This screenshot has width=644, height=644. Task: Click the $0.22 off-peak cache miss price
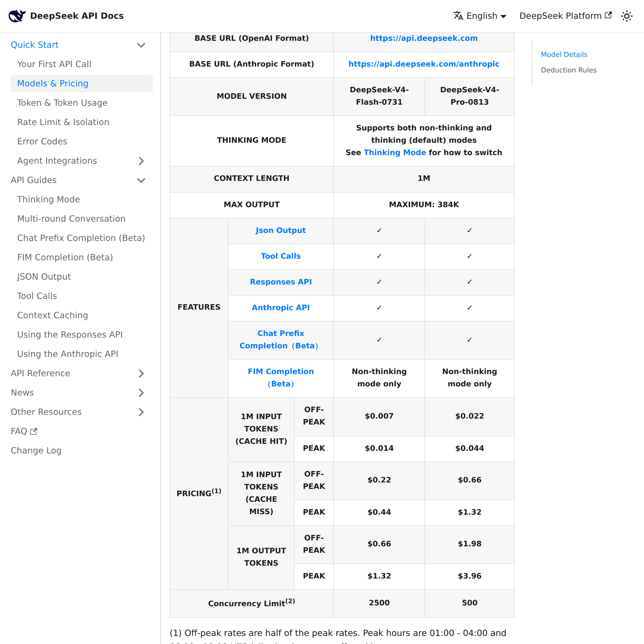coord(379,480)
